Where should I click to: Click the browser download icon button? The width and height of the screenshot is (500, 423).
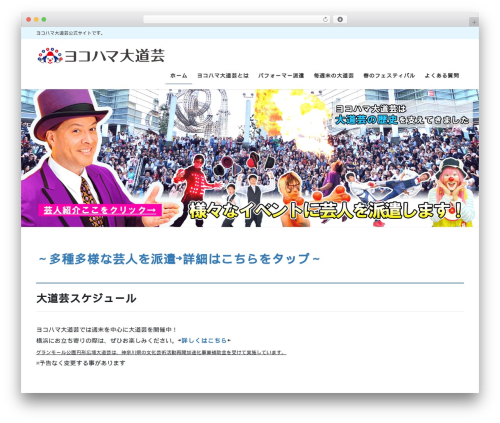(340, 20)
